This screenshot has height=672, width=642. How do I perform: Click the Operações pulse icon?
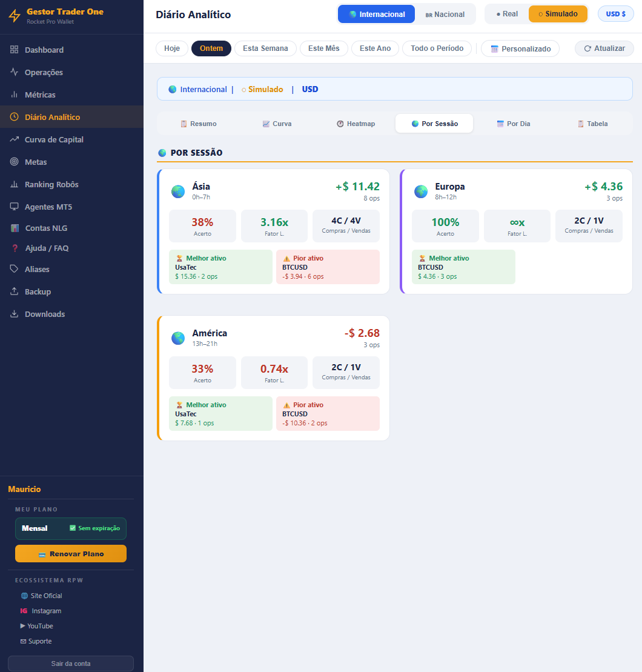14,72
